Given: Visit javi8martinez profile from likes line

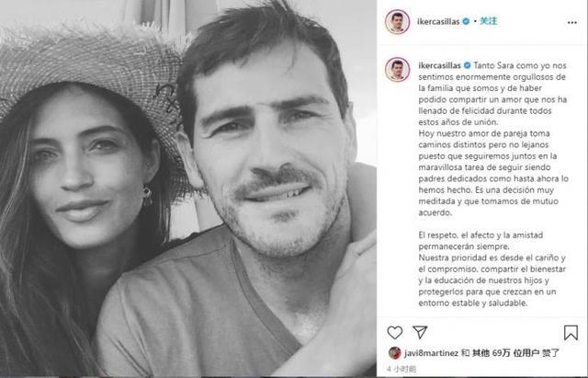Looking at the screenshot, I should 431,353.
